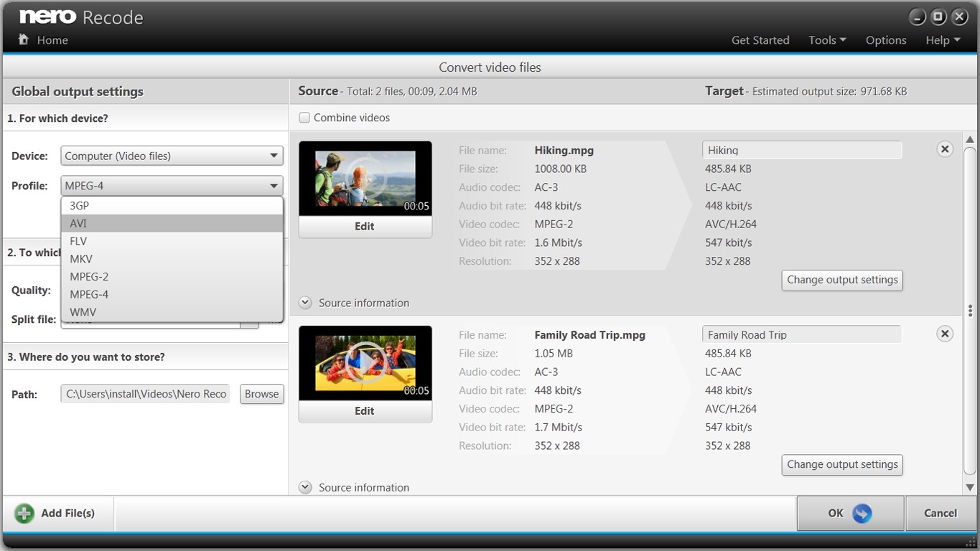Image resolution: width=980 pixels, height=551 pixels.
Task: Choose 3GP from the profile list
Action: [172, 205]
